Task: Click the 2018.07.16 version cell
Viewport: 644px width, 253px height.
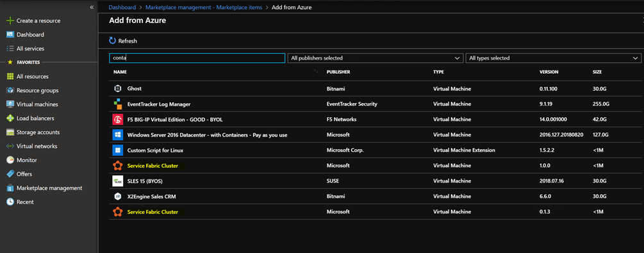Action: 552,181
